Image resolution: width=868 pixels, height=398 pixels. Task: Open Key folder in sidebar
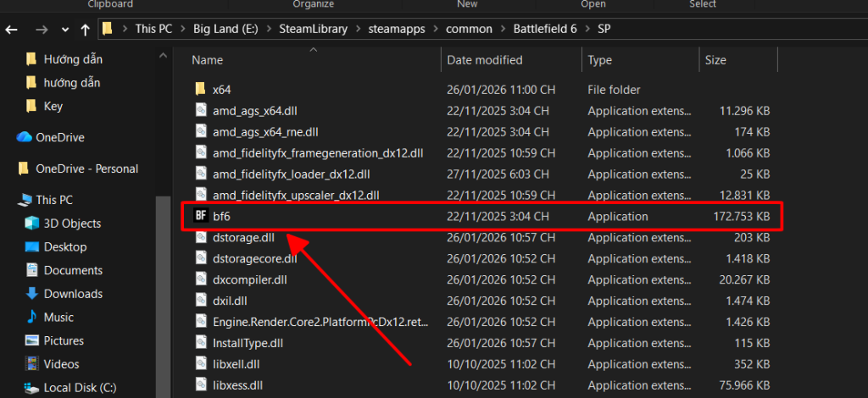pos(53,106)
